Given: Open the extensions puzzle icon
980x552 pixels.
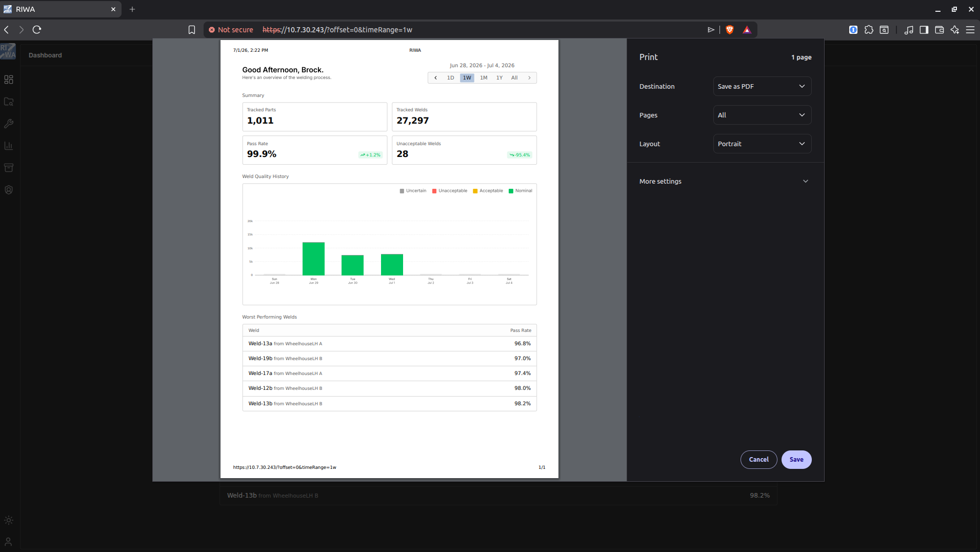Looking at the screenshot, I should click(869, 30).
